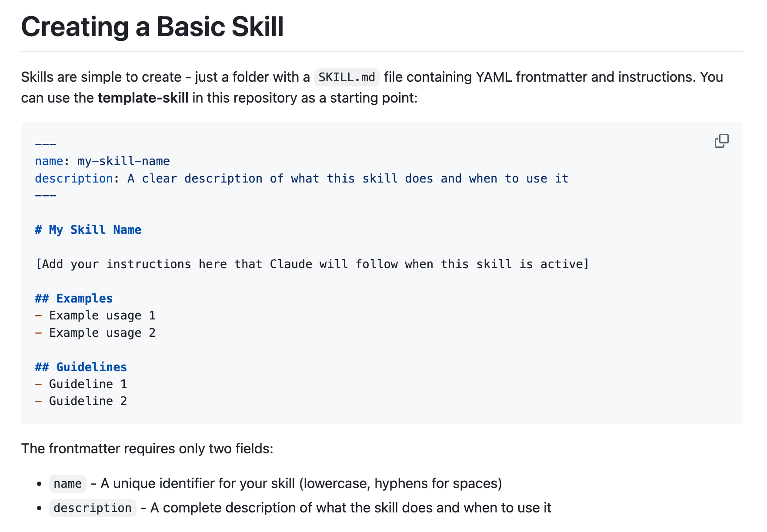Click the "name" code tag in bullet list

pyautogui.click(x=68, y=484)
